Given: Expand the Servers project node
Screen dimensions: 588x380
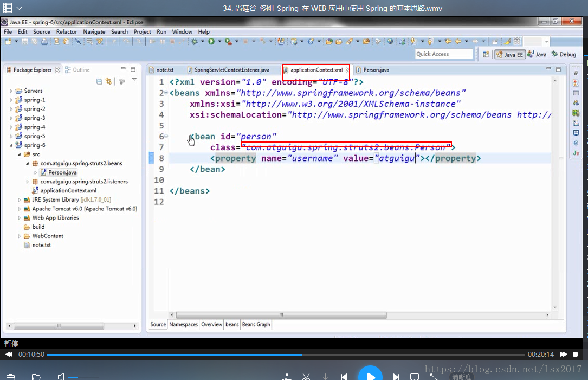Looking at the screenshot, I should (x=11, y=91).
